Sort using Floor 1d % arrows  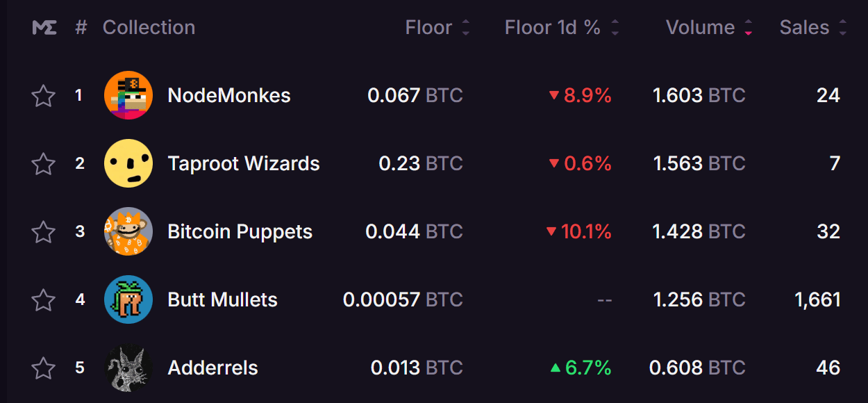615,28
